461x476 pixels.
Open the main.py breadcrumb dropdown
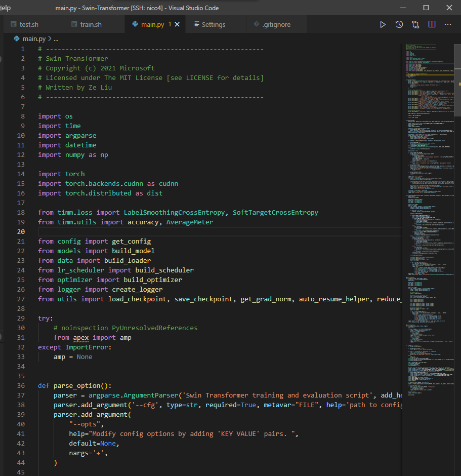coord(33,38)
